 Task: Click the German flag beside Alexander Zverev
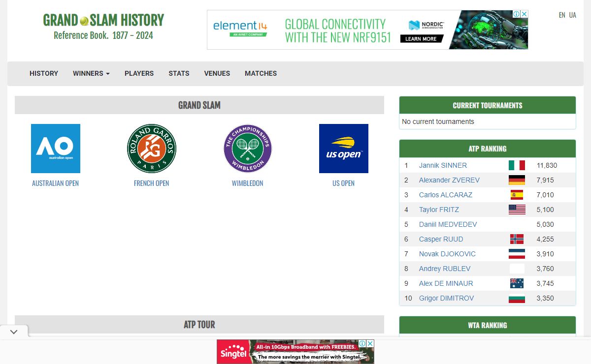tap(517, 180)
